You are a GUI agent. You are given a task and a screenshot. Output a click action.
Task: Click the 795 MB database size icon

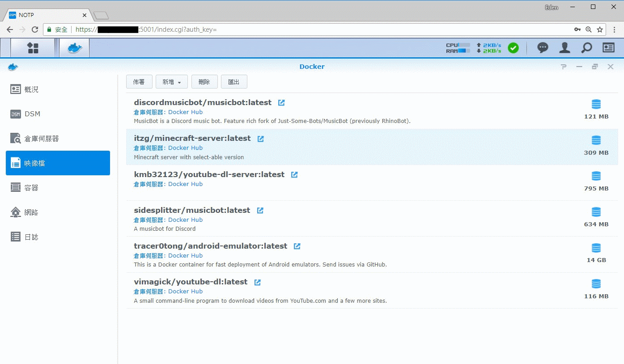pos(596,176)
